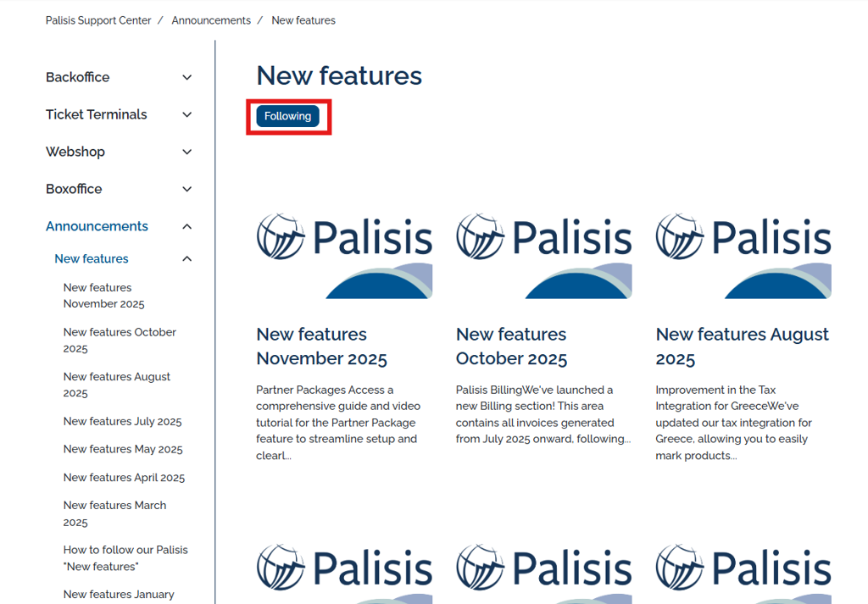Expand the Webshop section chevron
Viewport: 868px width, 604px height.
pyautogui.click(x=187, y=152)
